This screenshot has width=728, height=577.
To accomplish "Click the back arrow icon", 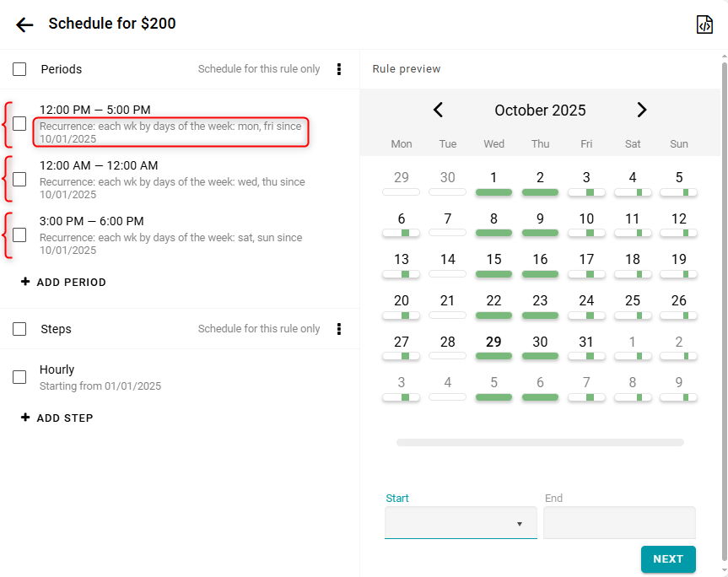I will (24, 24).
